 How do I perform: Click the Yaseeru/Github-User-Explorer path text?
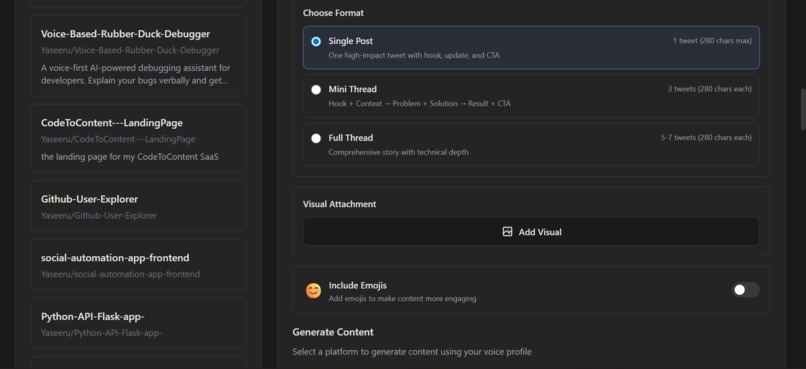point(99,215)
